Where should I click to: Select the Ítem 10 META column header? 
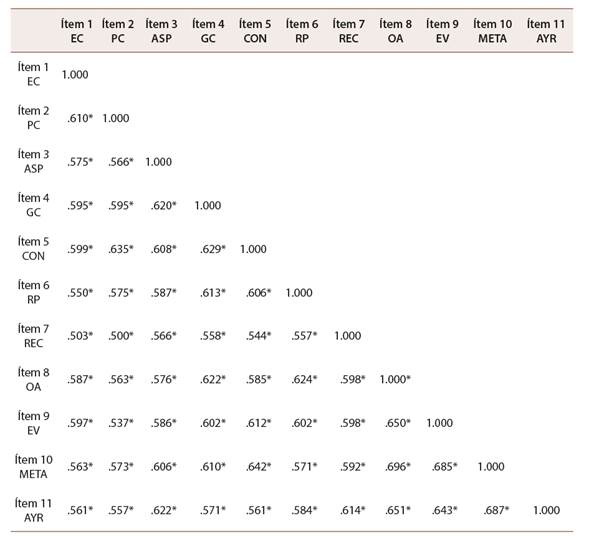(x=492, y=31)
